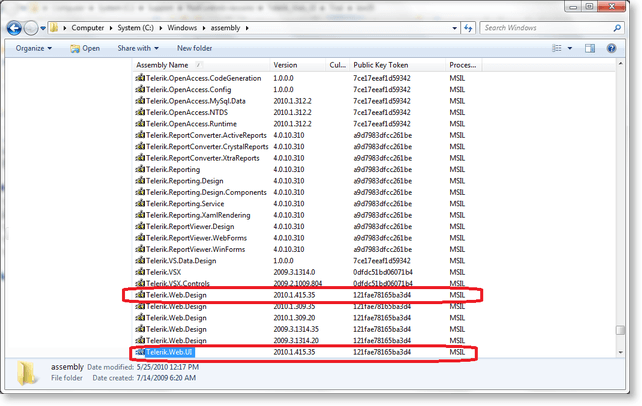Select Telerik.OpenAccess.NTDS assembly icon

click(x=140, y=112)
